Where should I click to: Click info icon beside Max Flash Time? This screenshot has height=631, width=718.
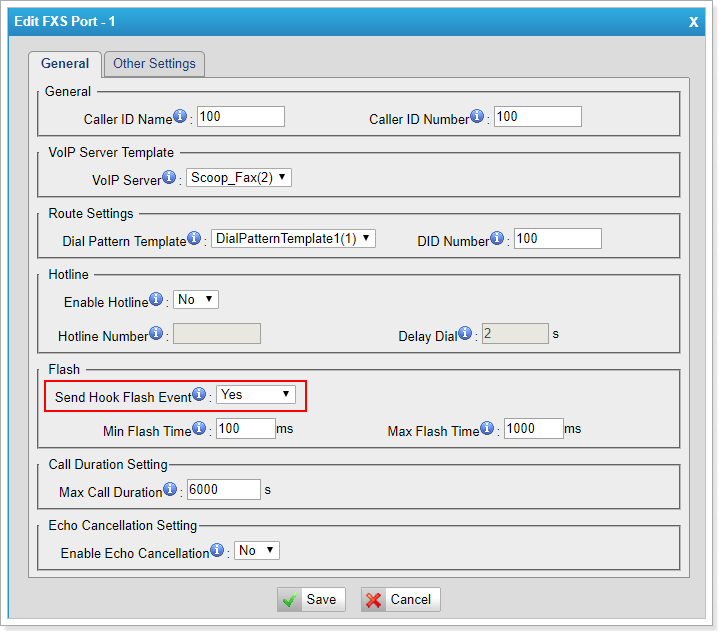point(487,428)
